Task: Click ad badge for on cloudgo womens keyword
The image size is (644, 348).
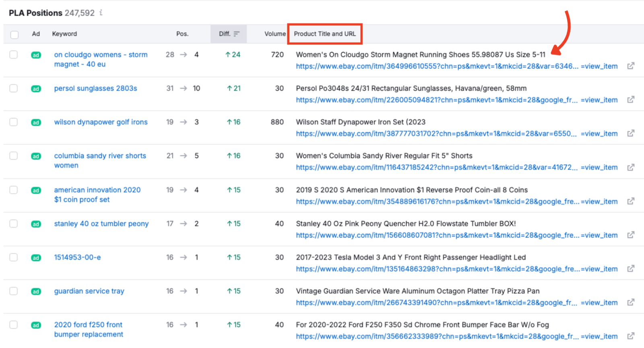Action: (36, 55)
